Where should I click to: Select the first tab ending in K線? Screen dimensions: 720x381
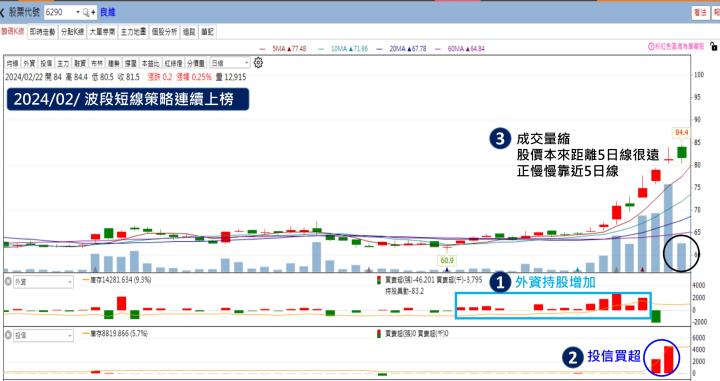(x=12, y=32)
